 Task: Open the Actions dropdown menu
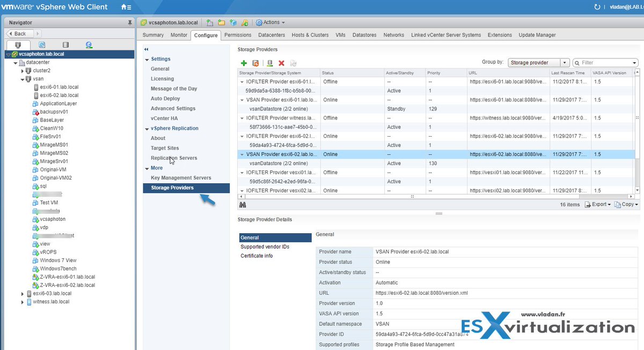pos(270,23)
